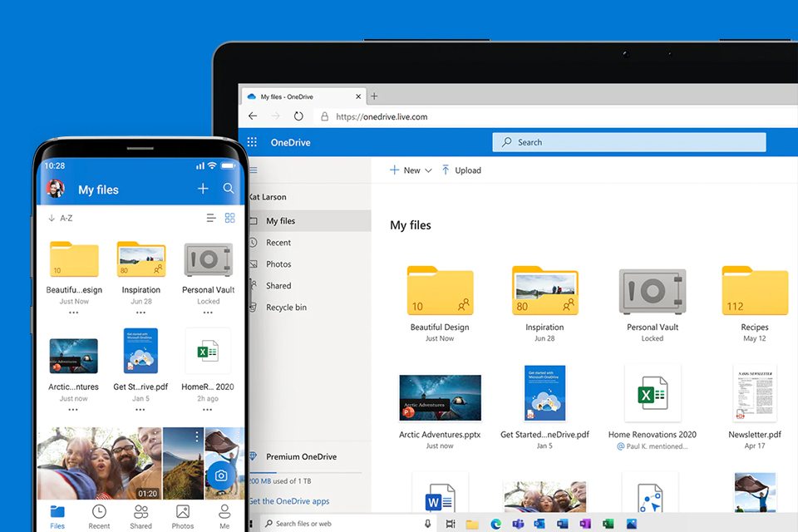Select My files in web sidebar
798x532 pixels.
(309, 221)
